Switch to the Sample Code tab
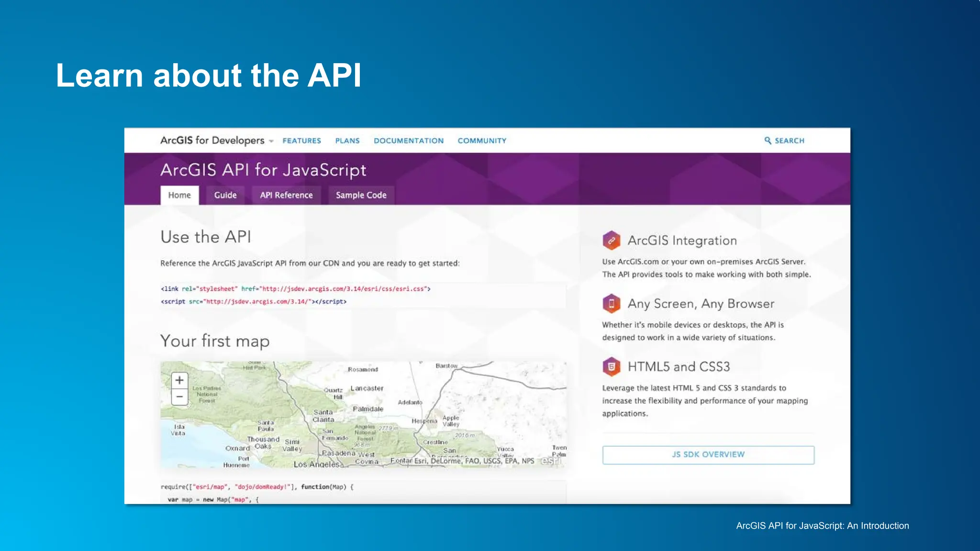 [x=361, y=195]
